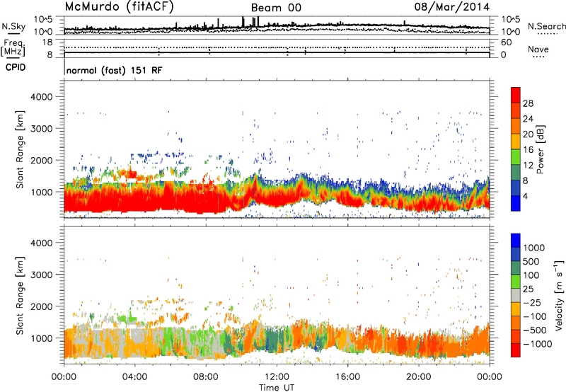Screen dimensions: 566x392
Task: Click the 'Beam 00' label
Action: [276, 8]
